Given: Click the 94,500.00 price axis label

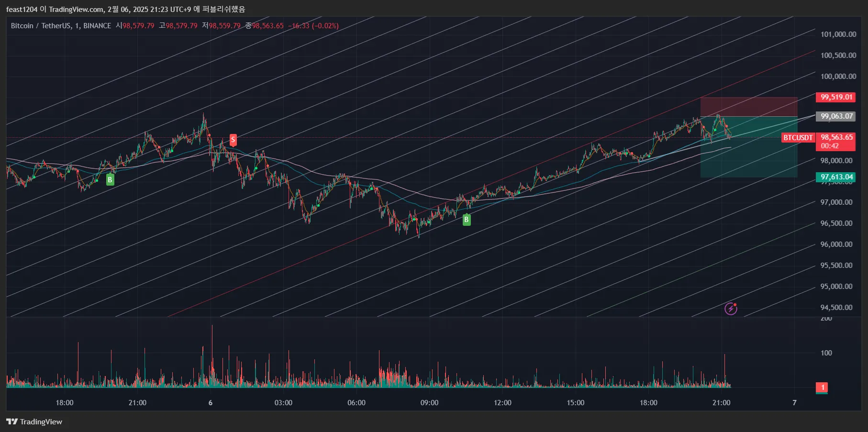Looking at the screenshot, I should point(836,308).
